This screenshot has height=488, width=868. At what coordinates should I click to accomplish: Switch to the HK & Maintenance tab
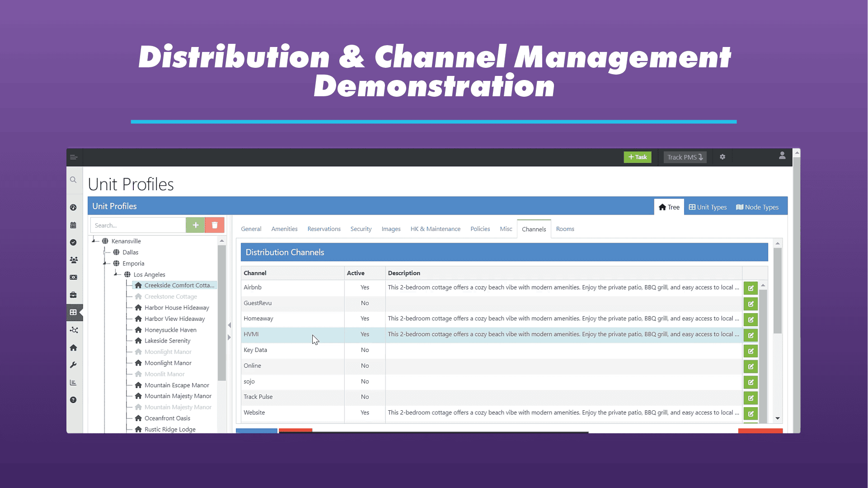click(435, 229)
